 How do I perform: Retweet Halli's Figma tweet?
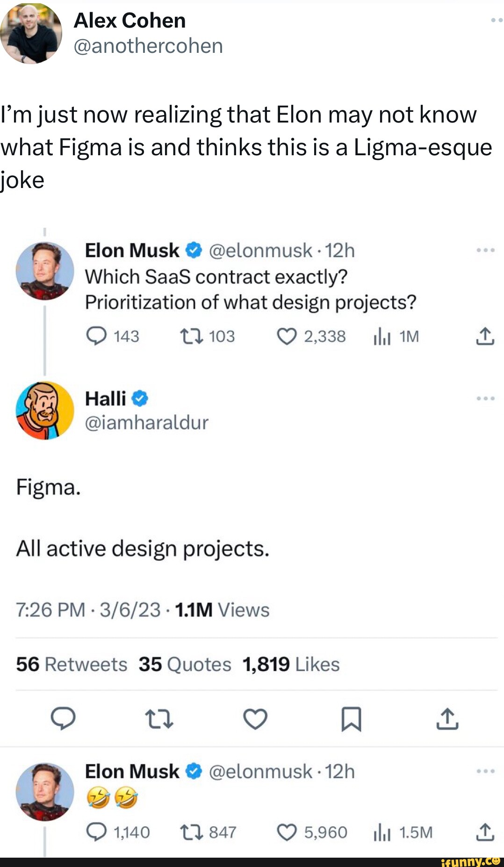pos(159,719)
